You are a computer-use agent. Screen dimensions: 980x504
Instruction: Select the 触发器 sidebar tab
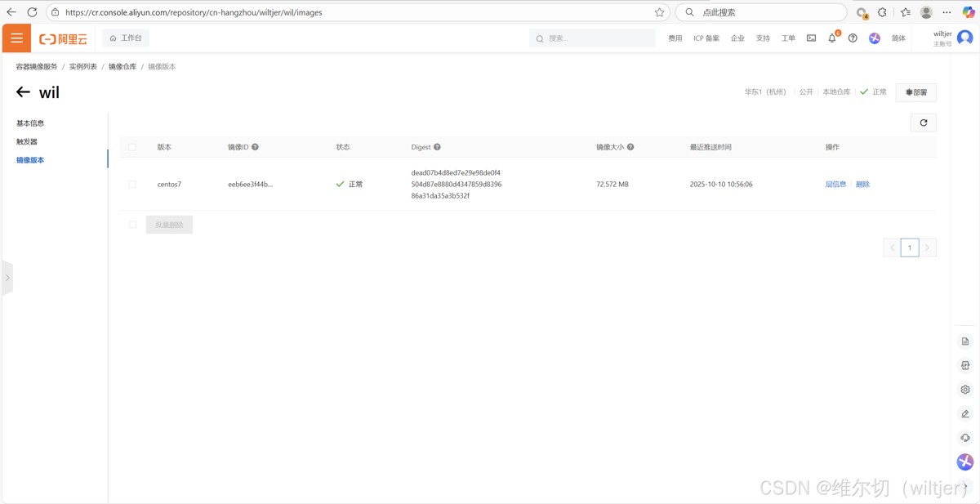coord(27,142)
